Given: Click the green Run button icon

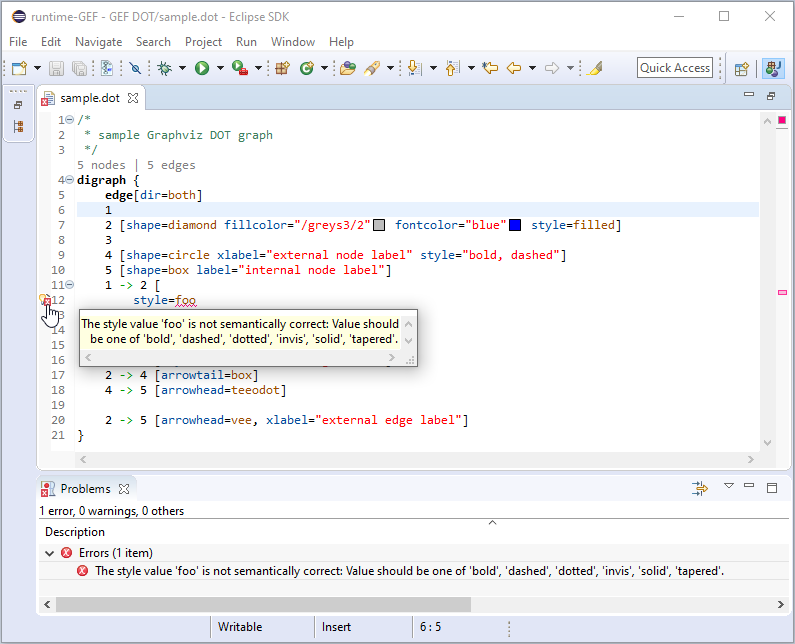Looking at the screenshot, I should coord(202,68).
